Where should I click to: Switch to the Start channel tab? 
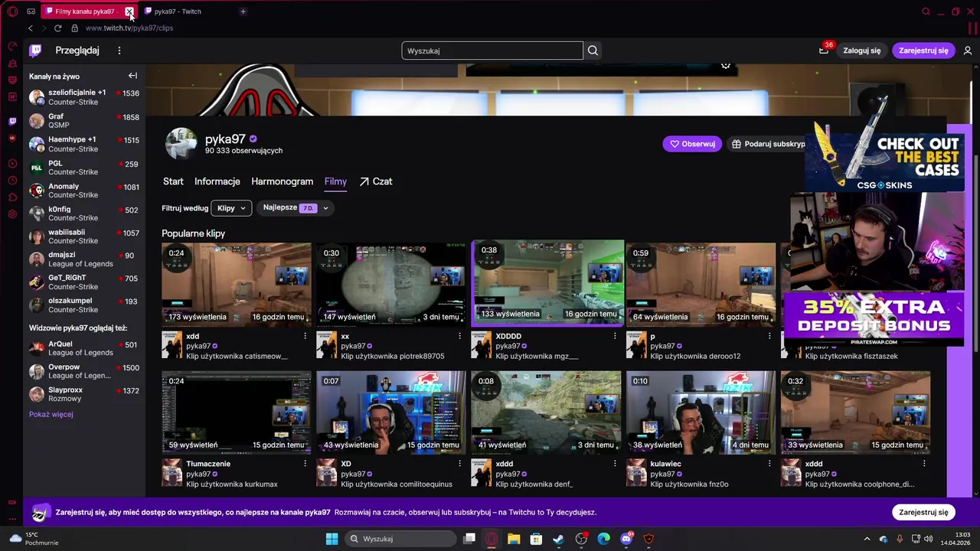[173, 181]
